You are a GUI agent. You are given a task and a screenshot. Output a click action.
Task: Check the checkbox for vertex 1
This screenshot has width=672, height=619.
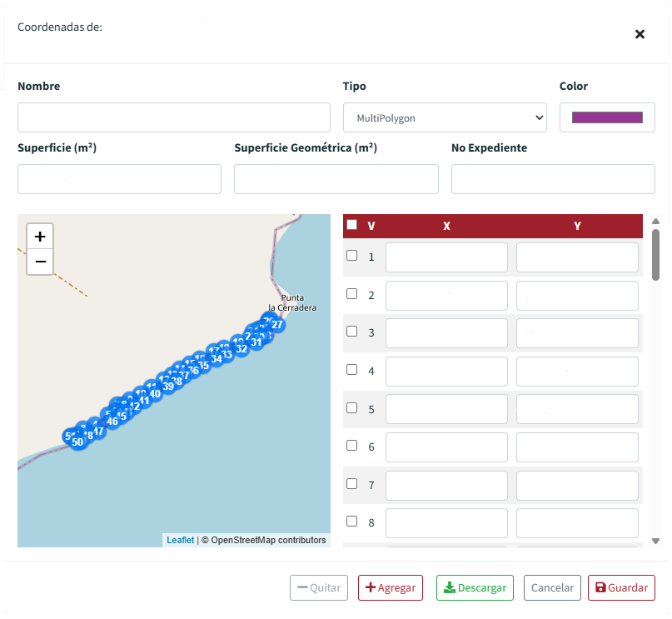click(352, 256)
